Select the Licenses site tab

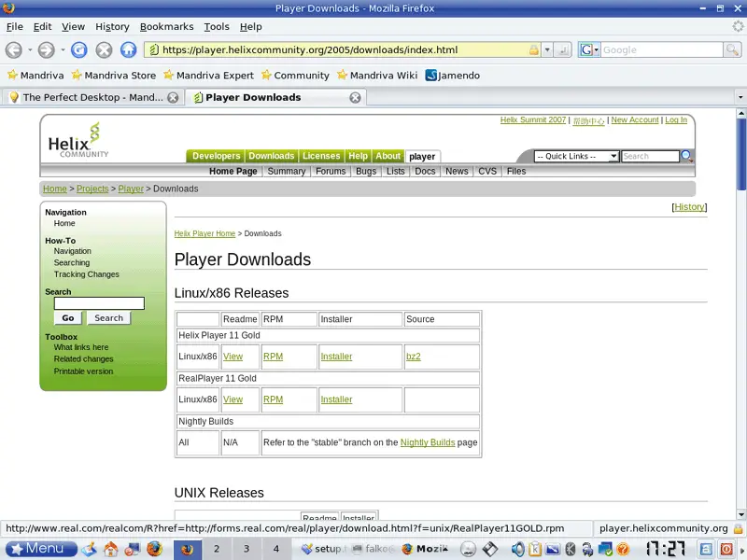(x=321, y=156)
